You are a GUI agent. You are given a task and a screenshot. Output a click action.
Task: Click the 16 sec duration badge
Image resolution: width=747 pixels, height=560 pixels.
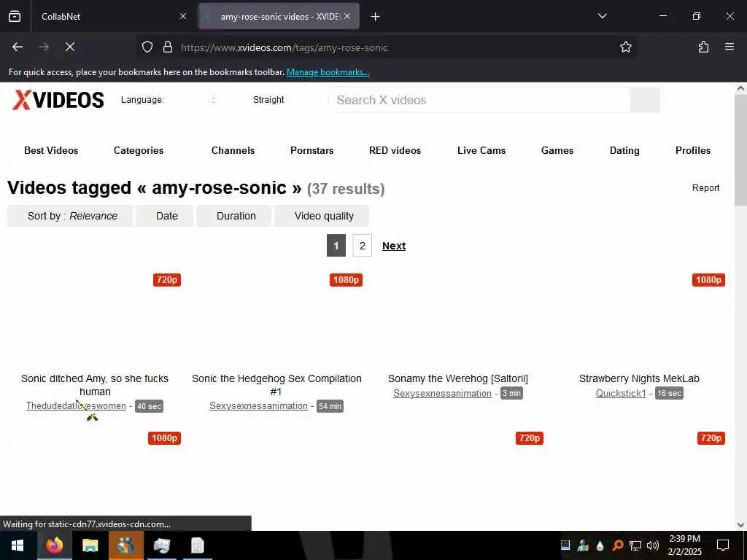[670, 393]
